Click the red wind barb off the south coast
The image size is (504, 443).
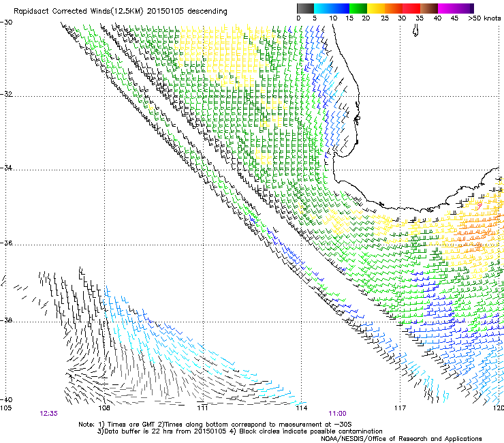pyautogui.click(x=479, y=205)
